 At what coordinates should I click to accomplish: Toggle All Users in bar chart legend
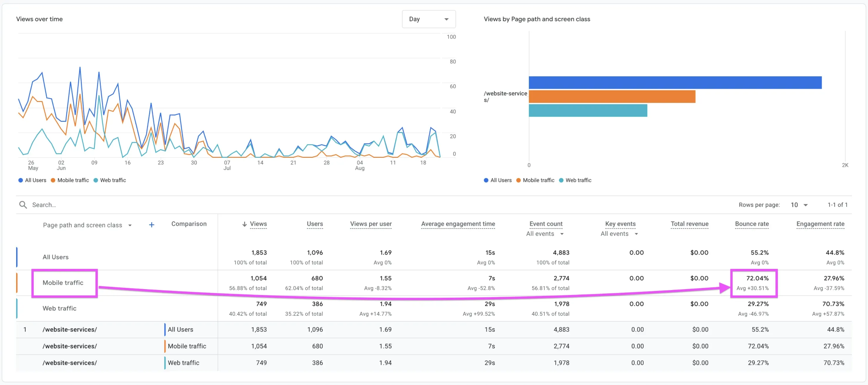coord(498,180)
